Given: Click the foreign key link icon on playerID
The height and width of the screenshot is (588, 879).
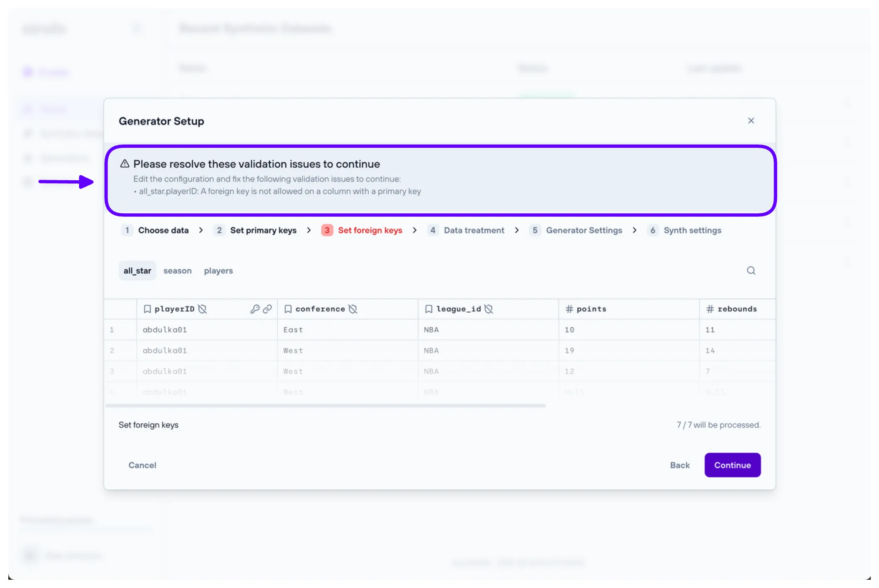Looking at the screenshot, I should pos(267,309).
